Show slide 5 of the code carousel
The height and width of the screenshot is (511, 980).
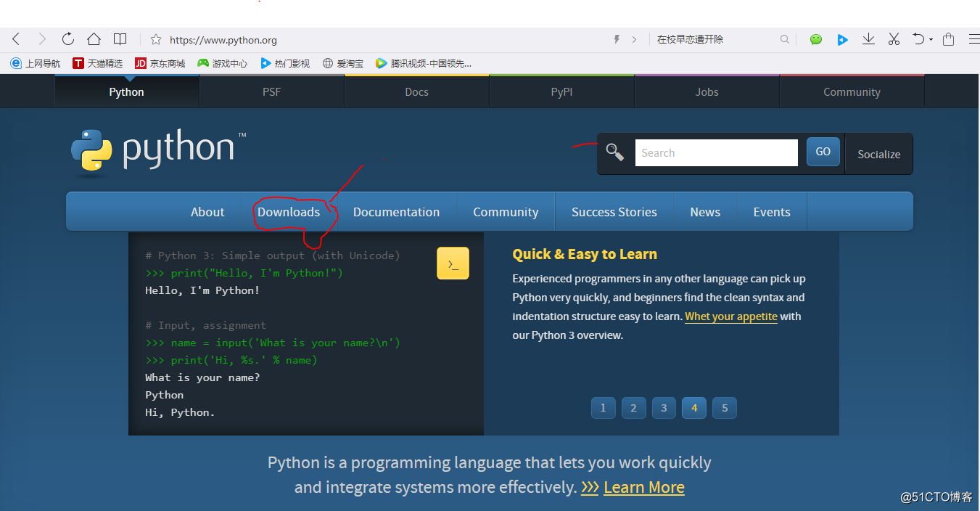point(725,408)
